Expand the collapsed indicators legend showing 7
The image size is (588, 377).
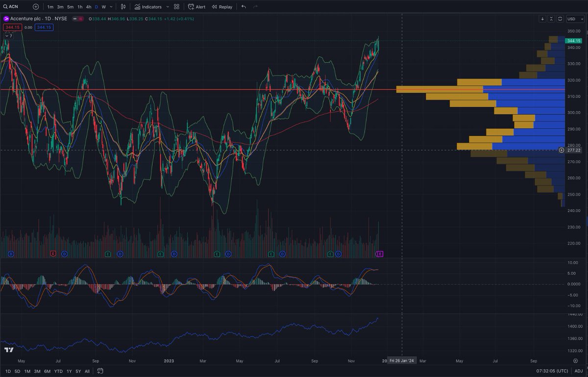[9, 36]
